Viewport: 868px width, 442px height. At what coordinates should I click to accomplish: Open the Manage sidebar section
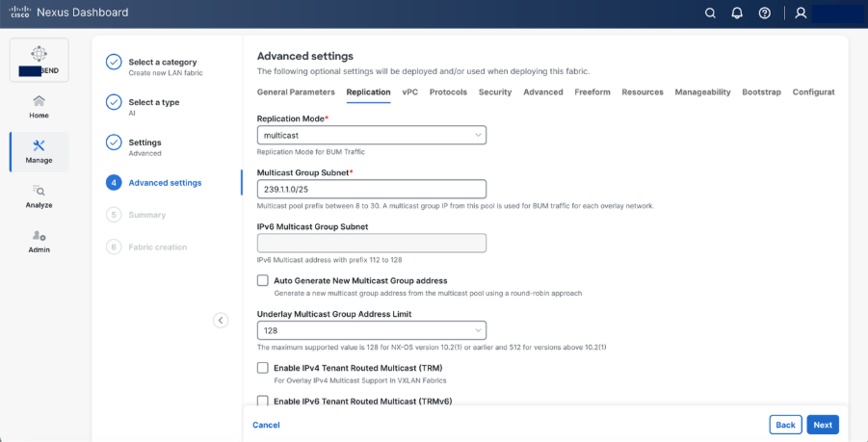pyautogui.click(x=39, y=151)
